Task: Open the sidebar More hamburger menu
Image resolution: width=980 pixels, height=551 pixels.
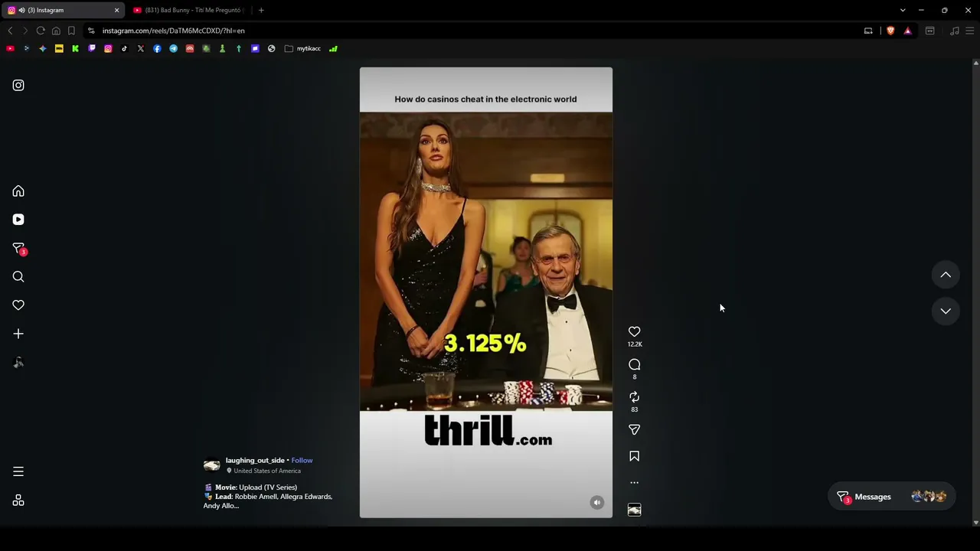Action: (18, 471)
